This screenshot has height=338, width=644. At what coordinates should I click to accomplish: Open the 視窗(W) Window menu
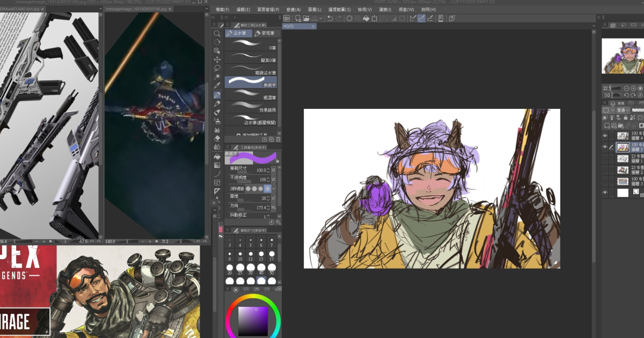coord(407,10)
